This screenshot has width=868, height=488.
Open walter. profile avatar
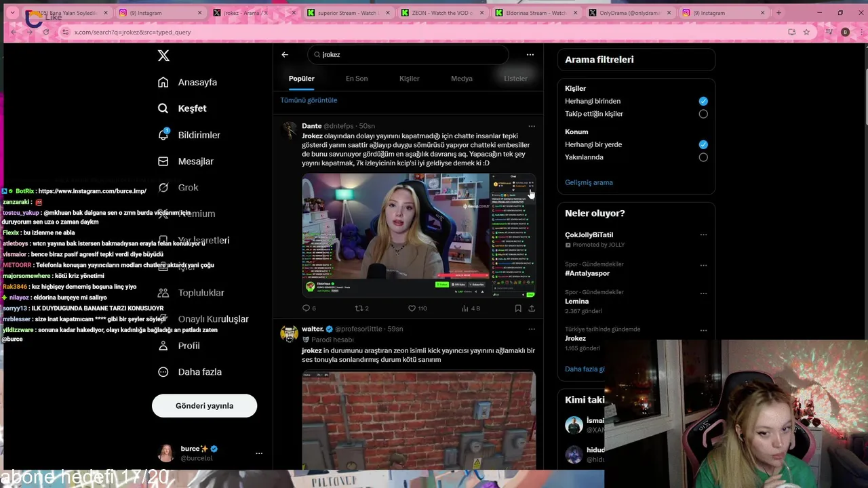tap(290, 334)
